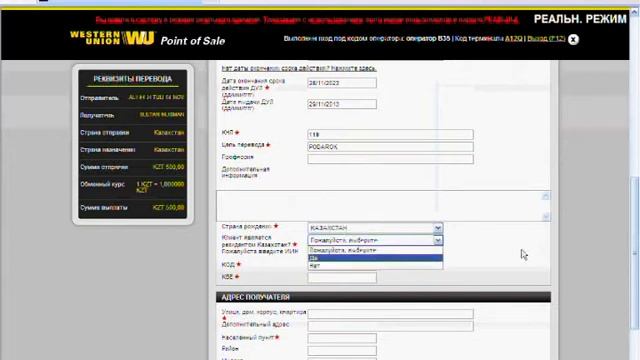The height and width of the screenshot is (360, 640).
Task: Click the street, house, apartment address field
Action: (391, 313)
